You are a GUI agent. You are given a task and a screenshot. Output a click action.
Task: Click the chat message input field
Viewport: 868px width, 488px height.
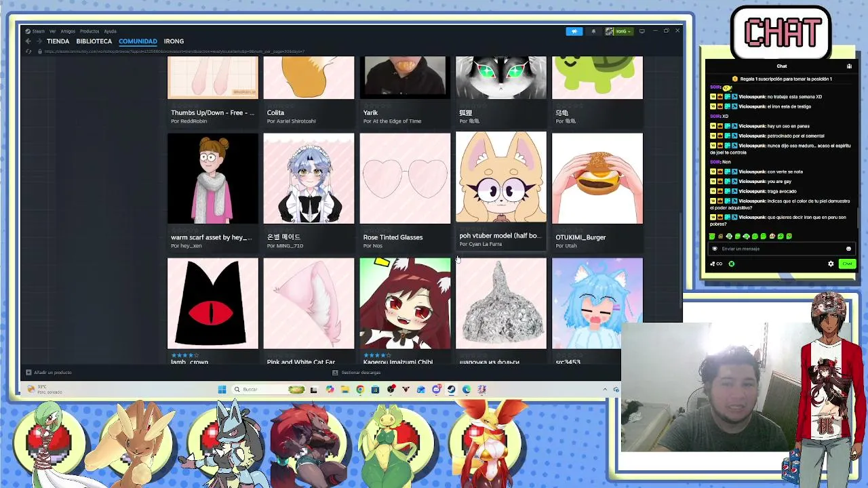pos(781,249)
